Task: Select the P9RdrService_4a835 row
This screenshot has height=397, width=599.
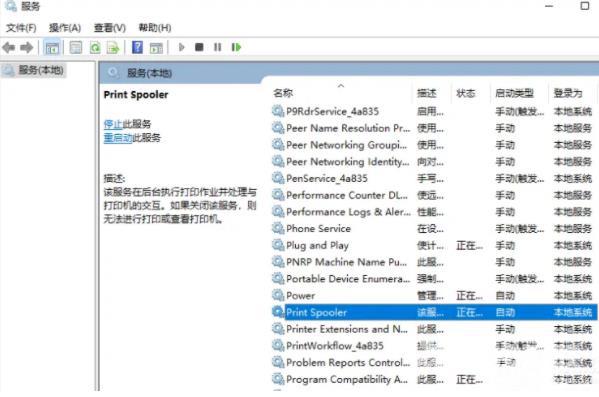Action: click(434, 111)
